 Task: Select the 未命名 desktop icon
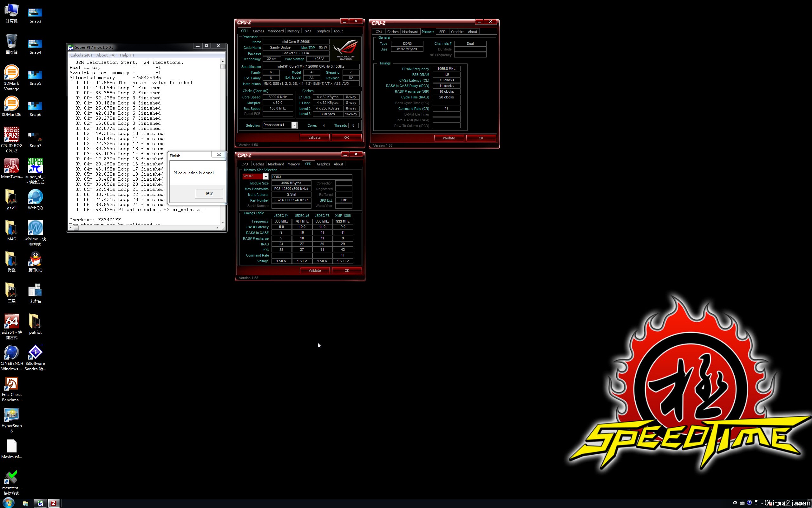(35, 293)
